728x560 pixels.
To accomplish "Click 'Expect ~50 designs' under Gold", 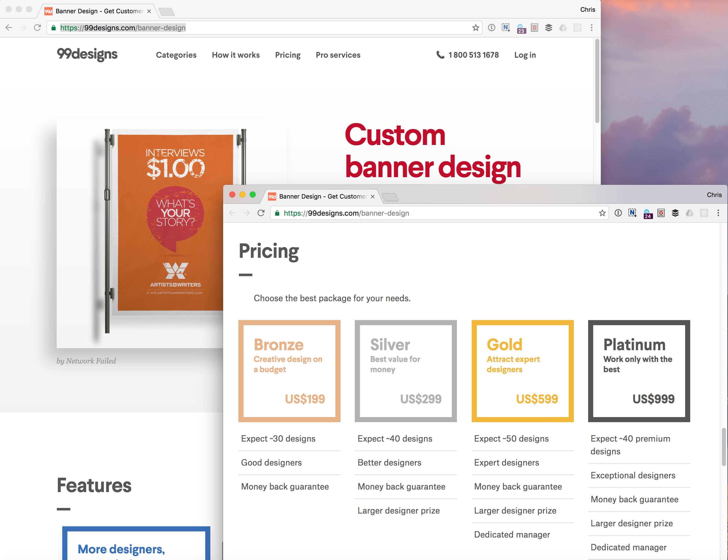I will point(511,439).
